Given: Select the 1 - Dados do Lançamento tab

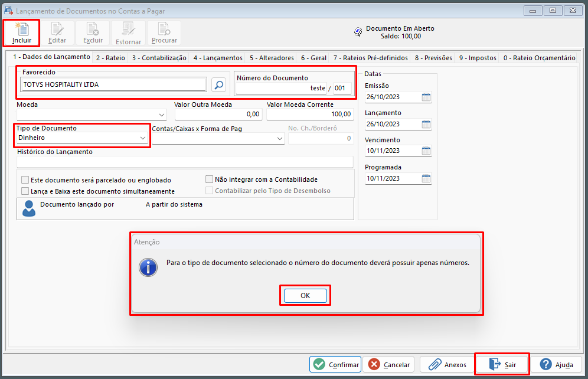Looking at the screenshot, I should coord(51,57).
